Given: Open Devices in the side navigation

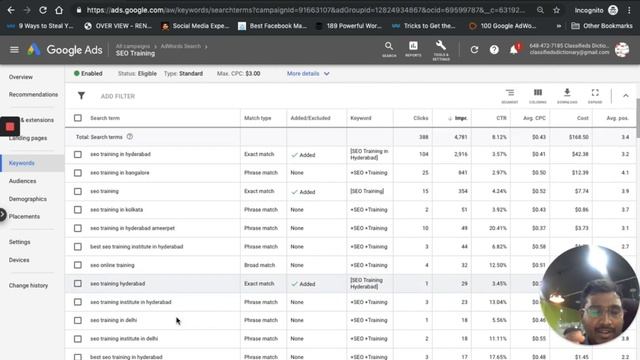Looking at the screenshot, I should (x=19, y=260).
